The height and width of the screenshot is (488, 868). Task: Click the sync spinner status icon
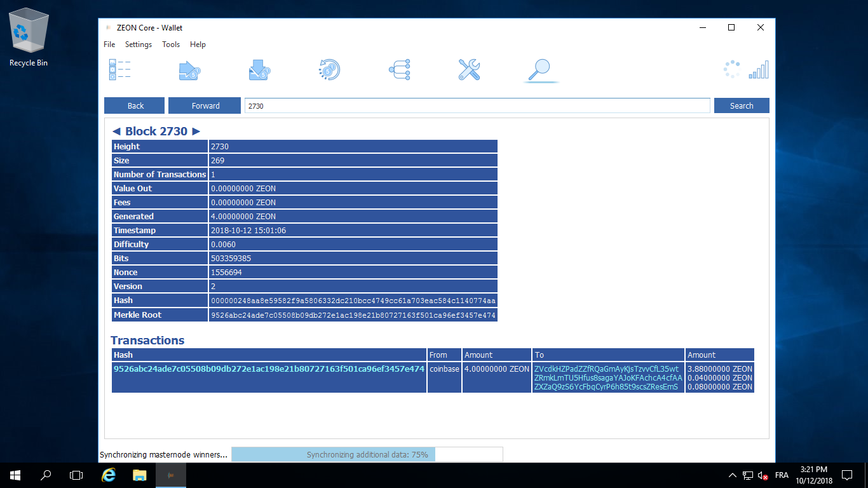click(x=732, y=69)
